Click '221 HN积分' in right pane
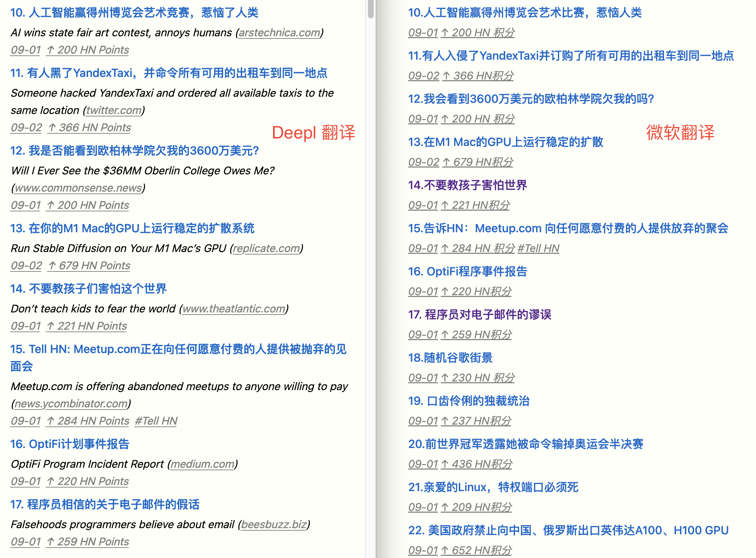 click(475, 205)
